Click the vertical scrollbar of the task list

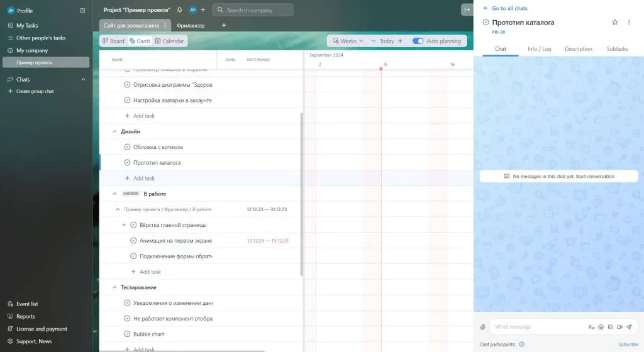[x=301, y=194]
